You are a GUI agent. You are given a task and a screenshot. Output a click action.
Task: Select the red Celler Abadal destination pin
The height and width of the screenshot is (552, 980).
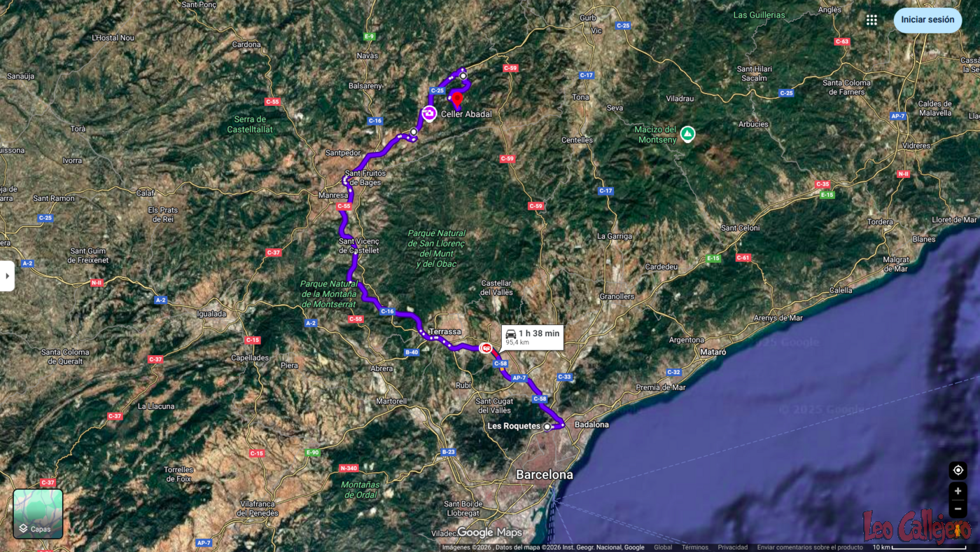coord(458,99)
